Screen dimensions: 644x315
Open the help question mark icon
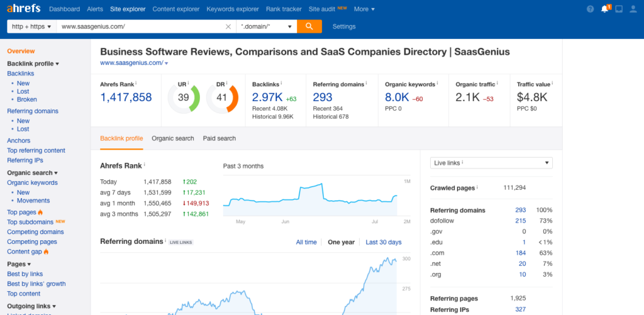pos(590,9)
